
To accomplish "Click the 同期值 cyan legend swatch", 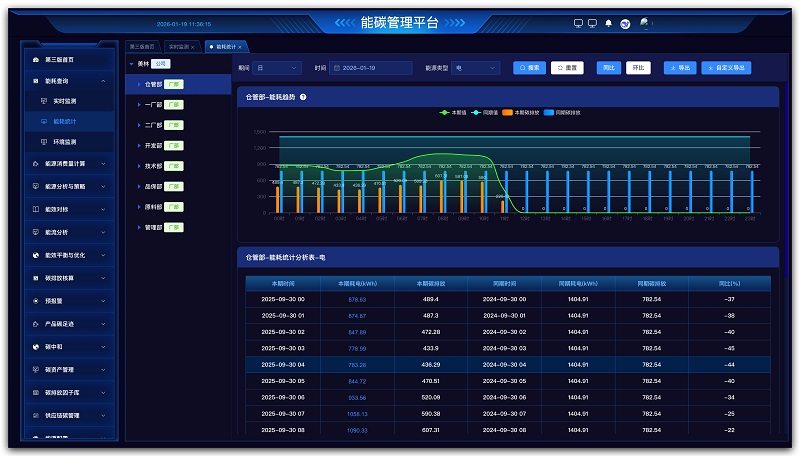I will pyautogui.click(x=478, y=112).
